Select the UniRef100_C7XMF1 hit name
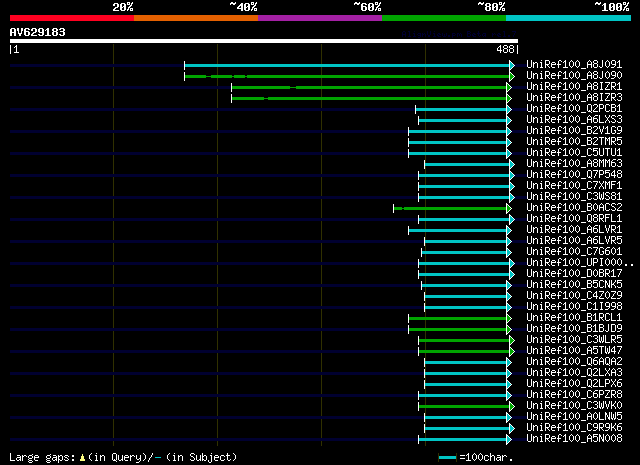 [x=574, y=185]
